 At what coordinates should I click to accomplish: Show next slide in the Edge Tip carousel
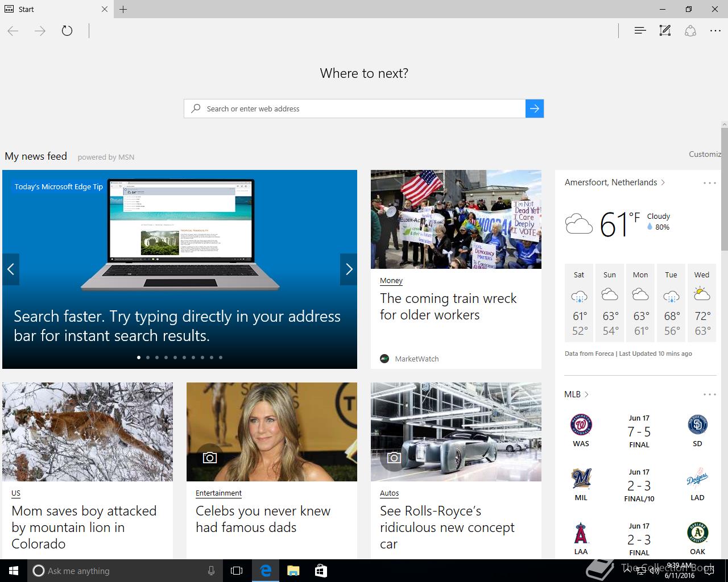[349, 269]
